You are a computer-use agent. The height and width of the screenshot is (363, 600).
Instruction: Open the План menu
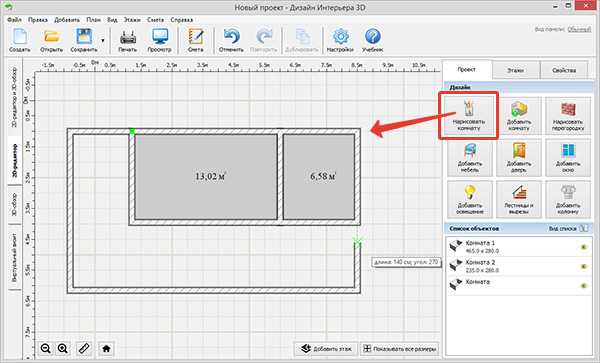click(93, 20)
